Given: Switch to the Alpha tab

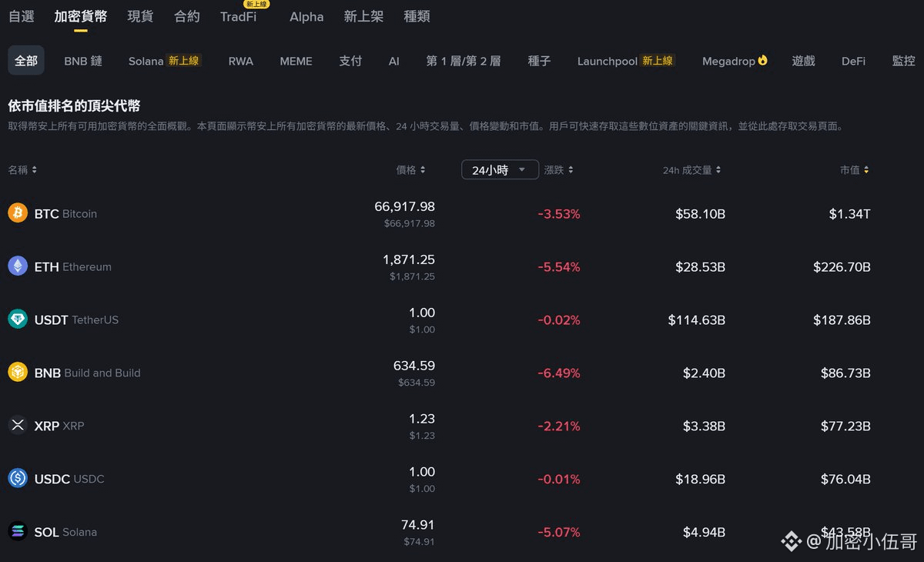Looking at the screenshot, I should (x=306, y=16).
